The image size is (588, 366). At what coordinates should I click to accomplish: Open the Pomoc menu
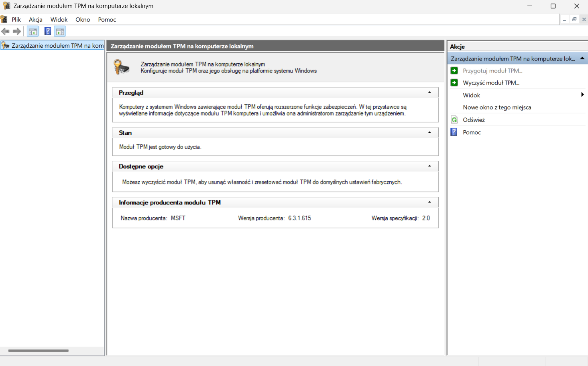107,19
